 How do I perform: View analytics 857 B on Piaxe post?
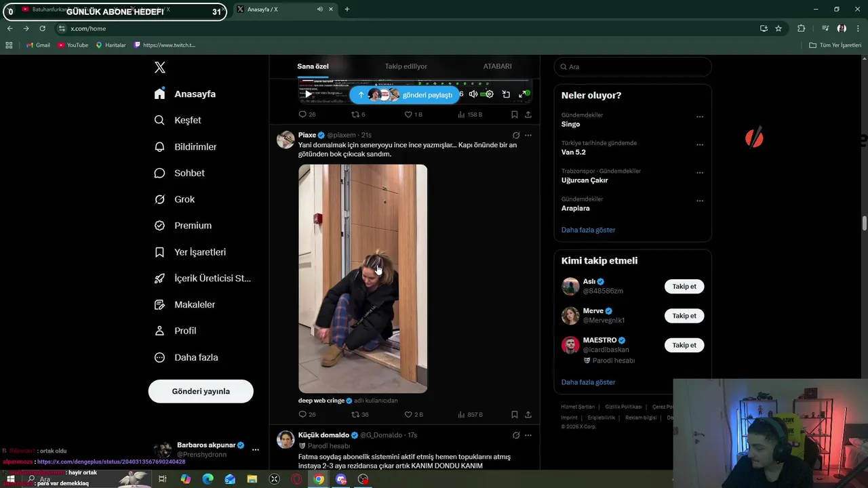tap(471, 414)
